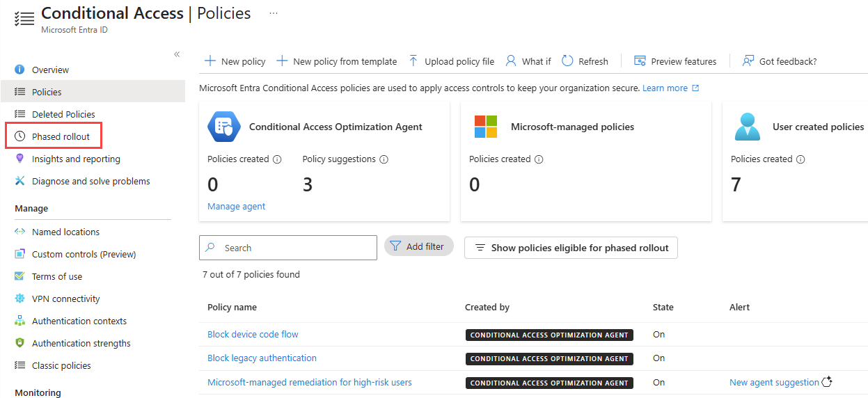Click the Manage agent link
This screenshot has width=868, height=398.
236,207
